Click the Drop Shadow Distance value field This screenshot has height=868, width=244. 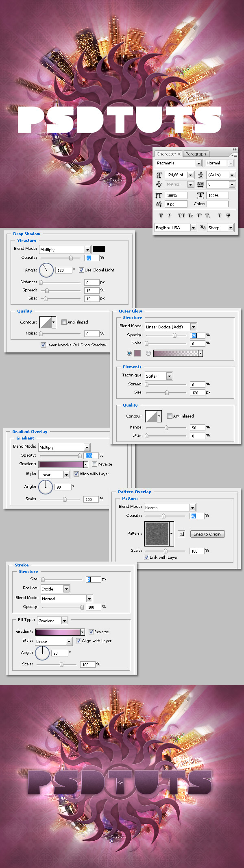[x=92, y=282]
